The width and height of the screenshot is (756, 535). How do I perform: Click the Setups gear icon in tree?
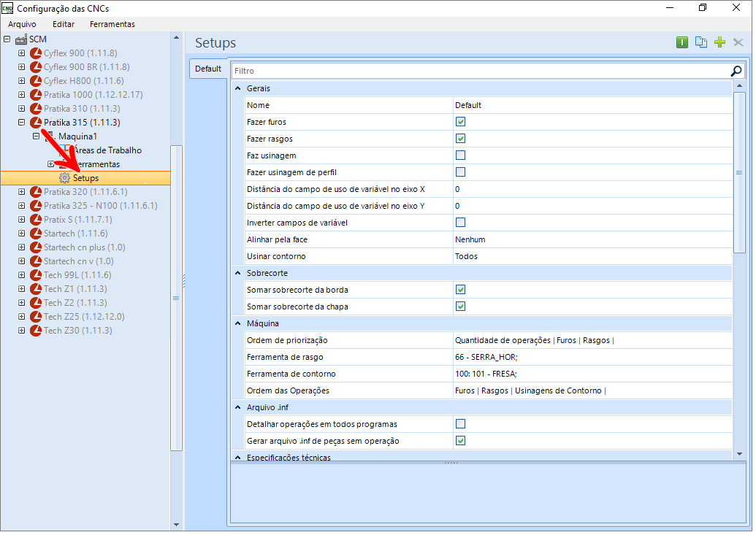pos(64,179)
